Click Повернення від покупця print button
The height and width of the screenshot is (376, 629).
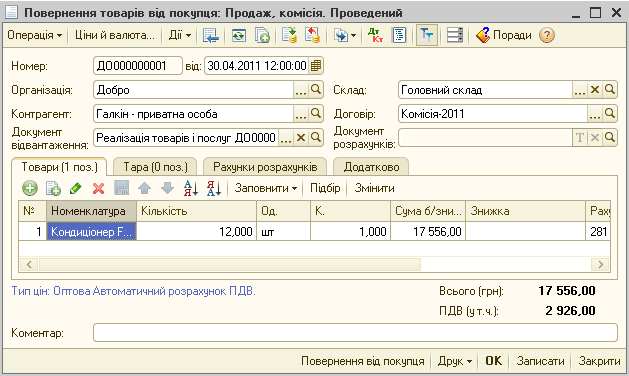(x=363, y=361)
